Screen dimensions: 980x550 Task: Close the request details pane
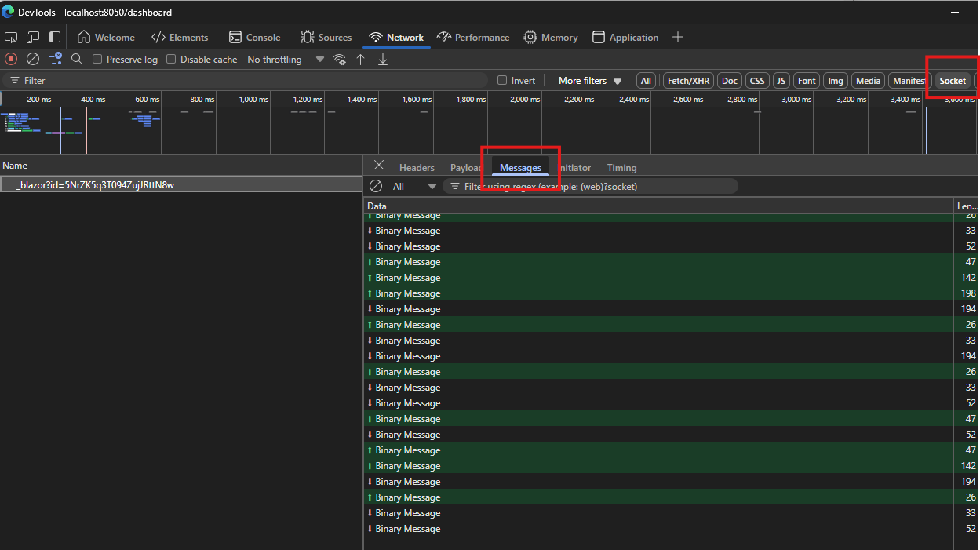tap(379, 165)
